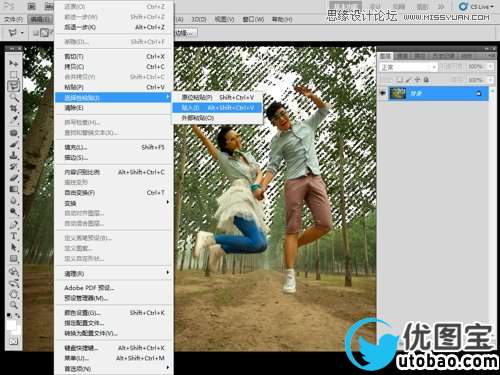This screenshot has height=375, width=500.
Task: Choose 填充(L) Shift+F5 menu item
Action: (114, 147)
